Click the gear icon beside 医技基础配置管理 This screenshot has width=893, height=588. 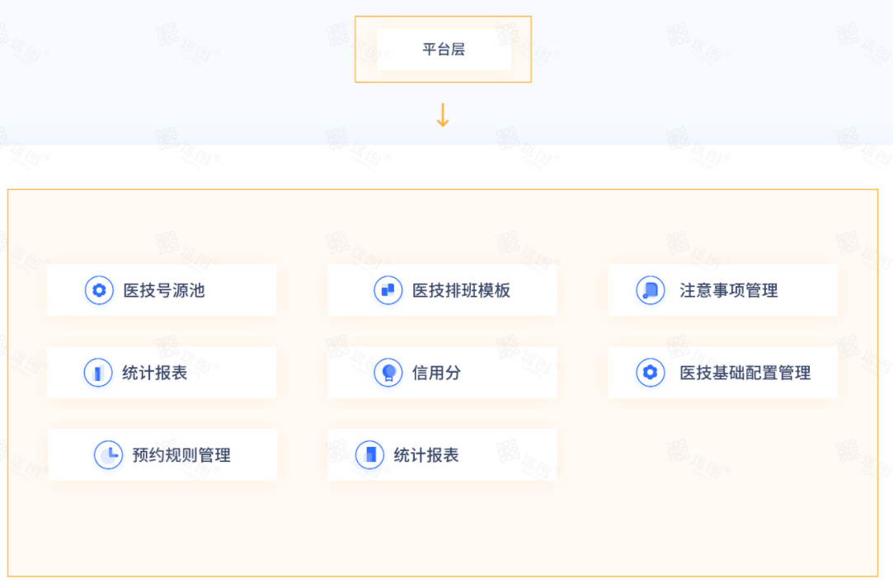pos(651,374)
